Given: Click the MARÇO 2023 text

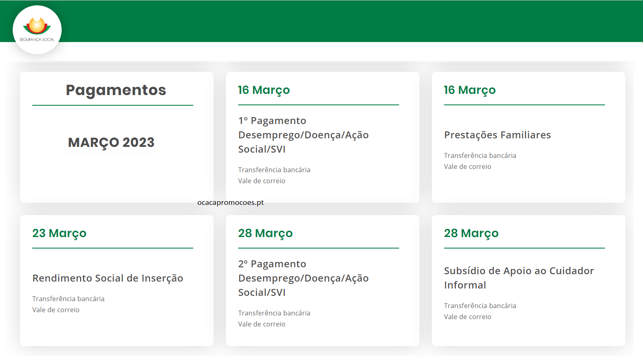Looking at the screenshot, I should click(111, 142).
